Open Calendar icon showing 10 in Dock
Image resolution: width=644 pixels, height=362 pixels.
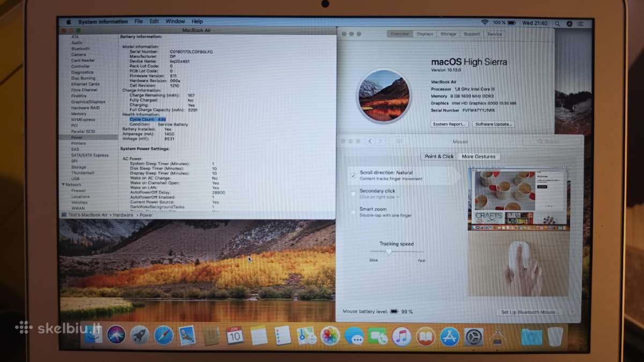click(x=235, y=335)
